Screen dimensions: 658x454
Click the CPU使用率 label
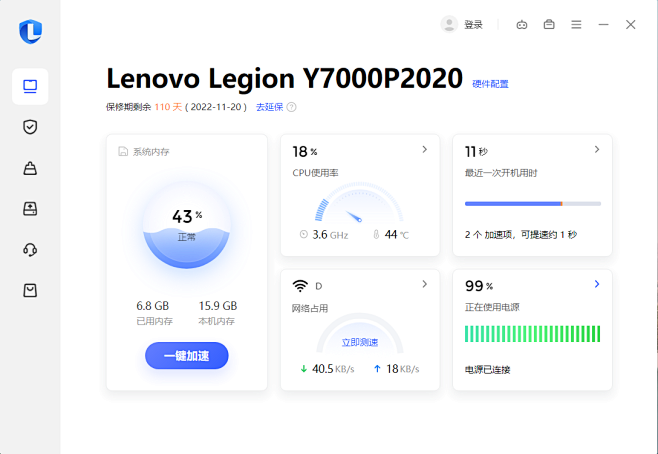click(316, 173)
